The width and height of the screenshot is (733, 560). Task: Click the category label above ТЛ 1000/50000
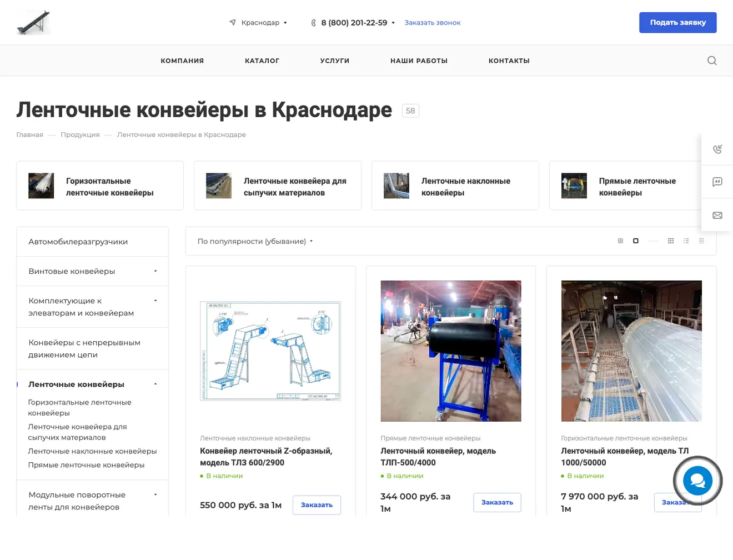tap(624, 438)
